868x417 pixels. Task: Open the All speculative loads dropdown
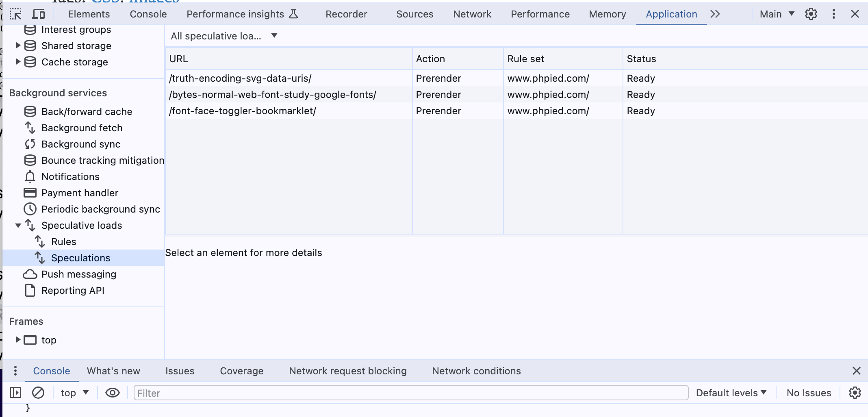224,36
